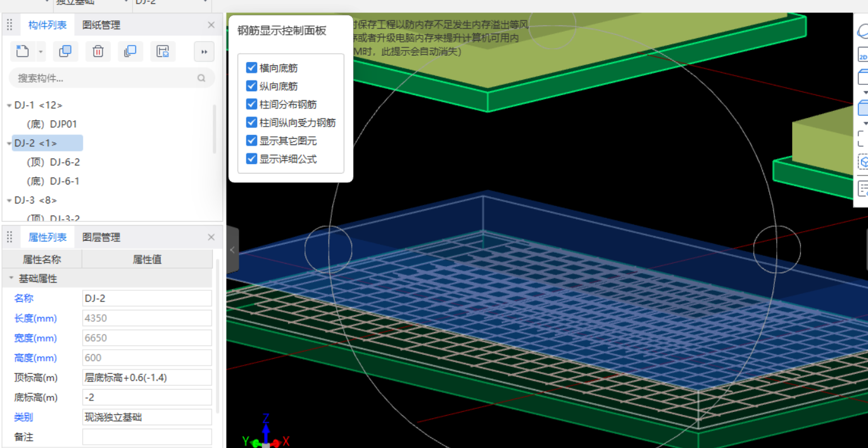Copy the selected component
Screen dimensions: 868x448
click(65, 51)
